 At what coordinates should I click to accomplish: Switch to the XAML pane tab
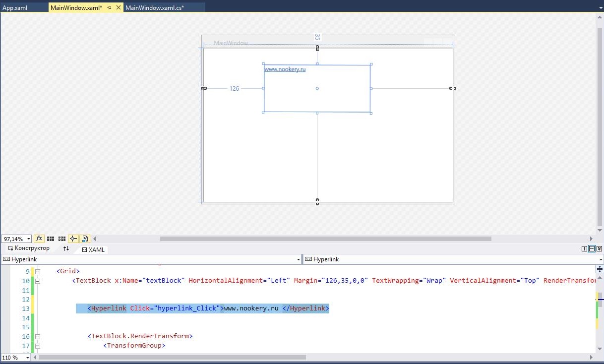(93, 249)
